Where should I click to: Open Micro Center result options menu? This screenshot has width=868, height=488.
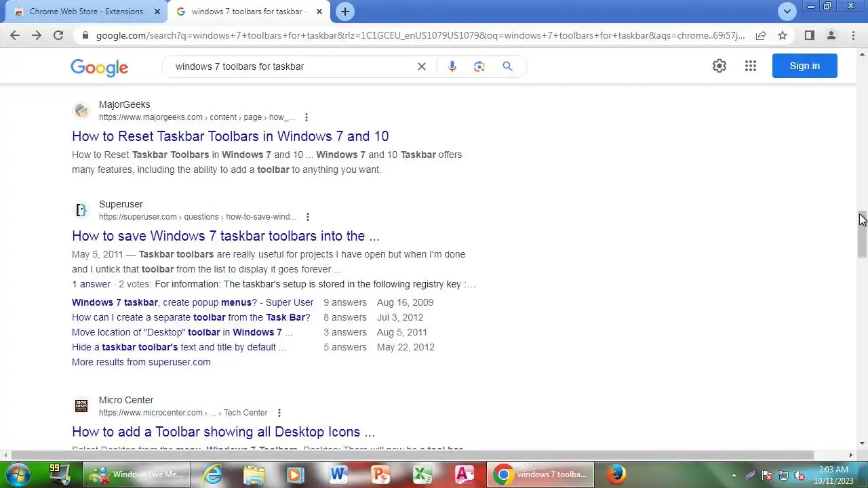coord(279,413)
